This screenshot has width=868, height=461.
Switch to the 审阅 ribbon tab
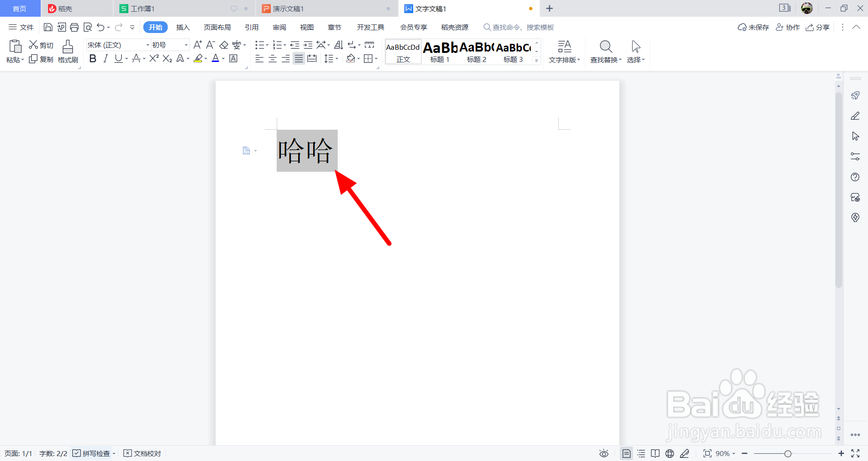279,27
